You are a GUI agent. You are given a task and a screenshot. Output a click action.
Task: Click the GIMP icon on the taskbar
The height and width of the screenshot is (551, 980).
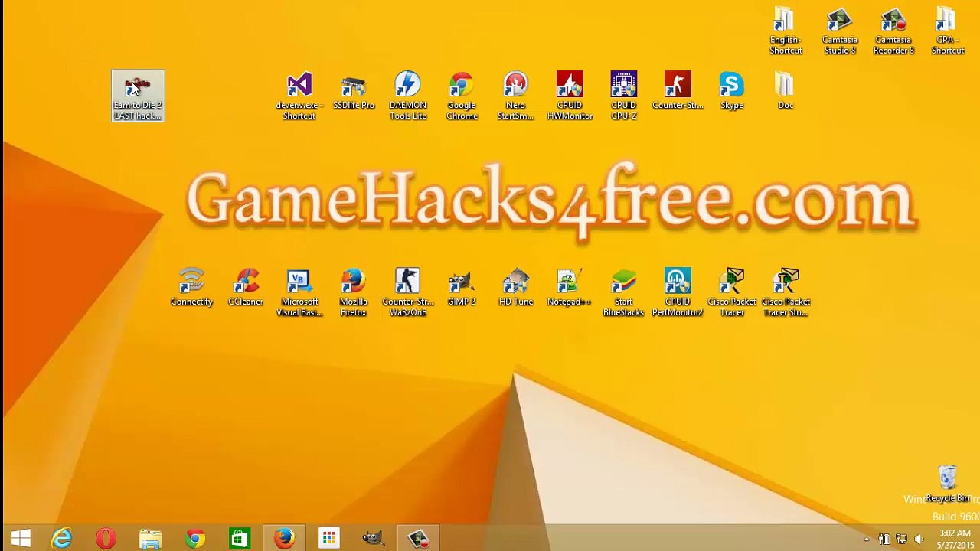374,539
